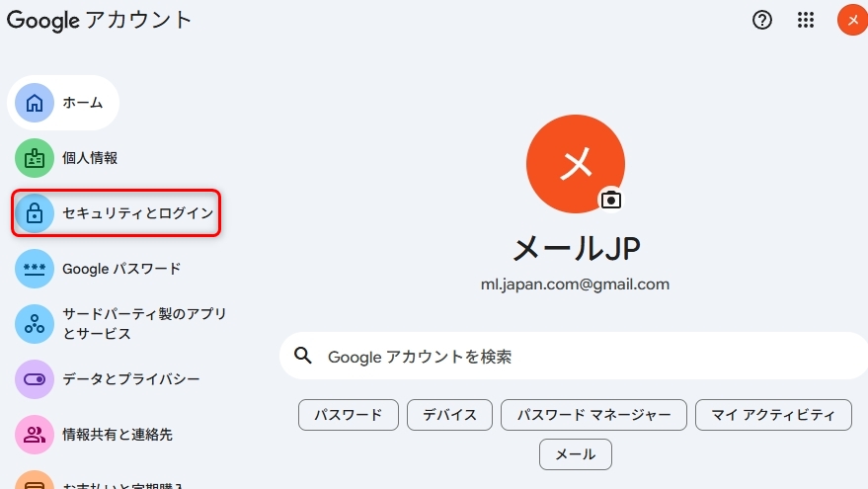Open the help question mark icon
The image size is (868, 489).
click(x=762, y=20)
